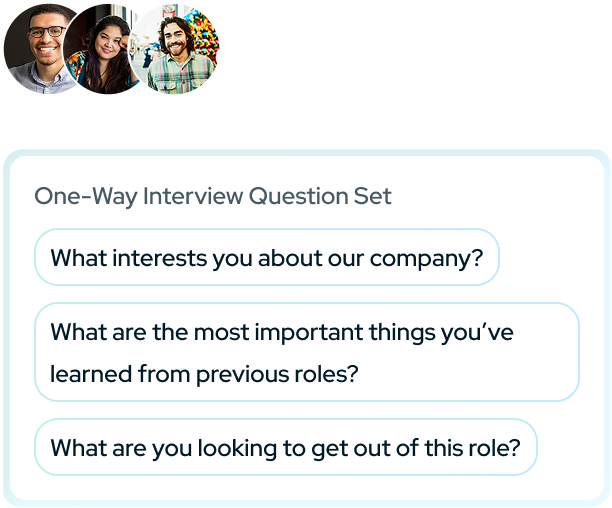Click the man in the plaid shirt
Screen dimensions: 612x508
tap(178, 50)
